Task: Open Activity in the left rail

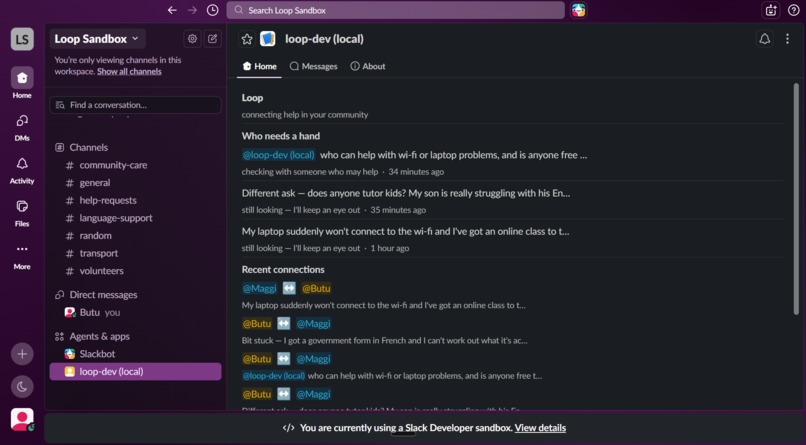Action: pyautogui.click(x=22, y=170)
